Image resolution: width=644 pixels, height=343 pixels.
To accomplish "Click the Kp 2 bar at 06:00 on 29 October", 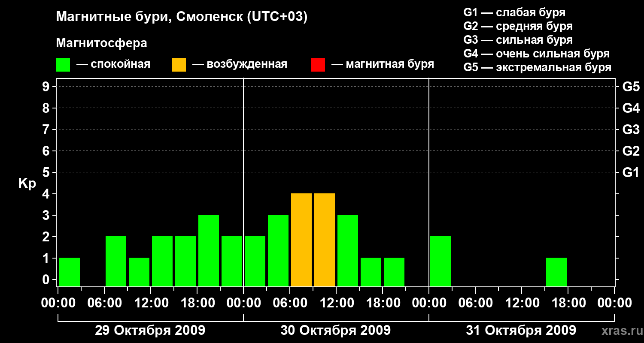I will 116,261.
